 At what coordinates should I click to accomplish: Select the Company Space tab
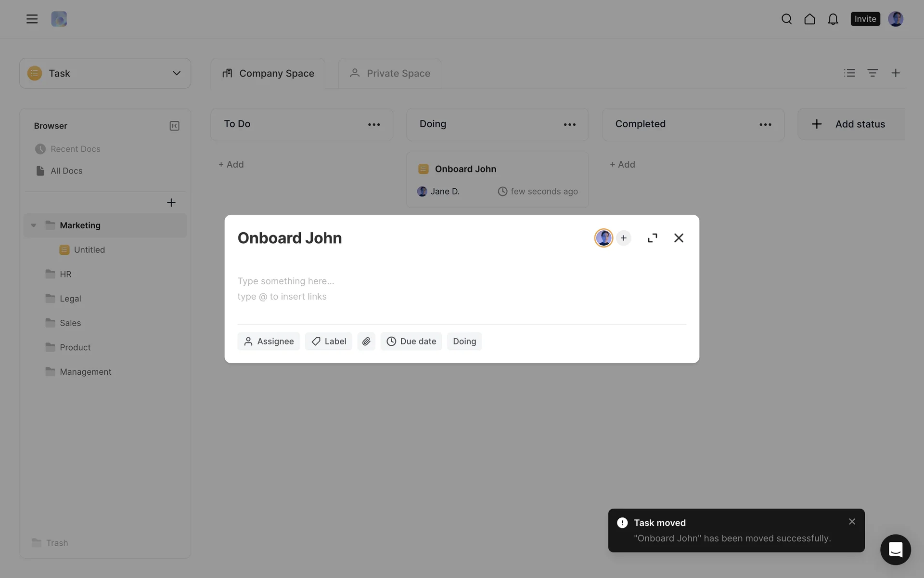pyautogui.click(x=268, y=73)
